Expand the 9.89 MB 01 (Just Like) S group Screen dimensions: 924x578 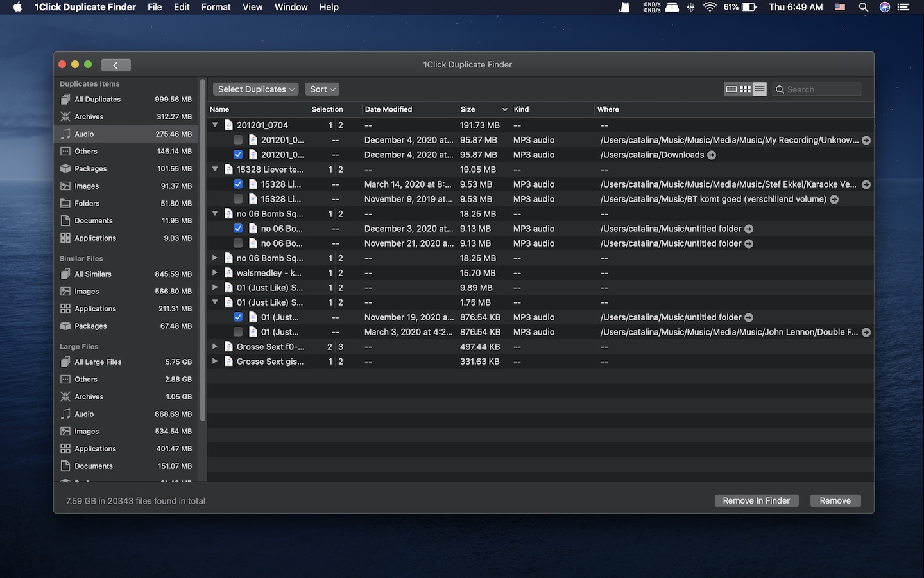[216, 288]
